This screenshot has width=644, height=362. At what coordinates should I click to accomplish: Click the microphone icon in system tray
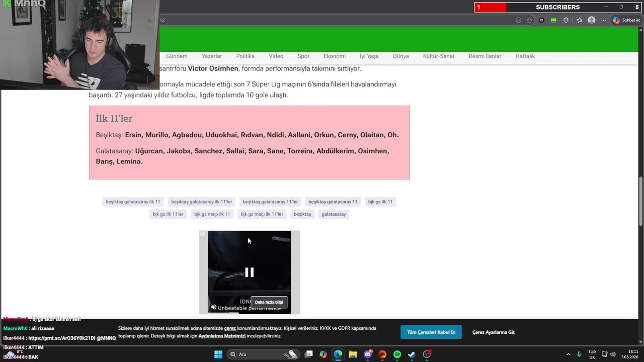coord(579,354)
